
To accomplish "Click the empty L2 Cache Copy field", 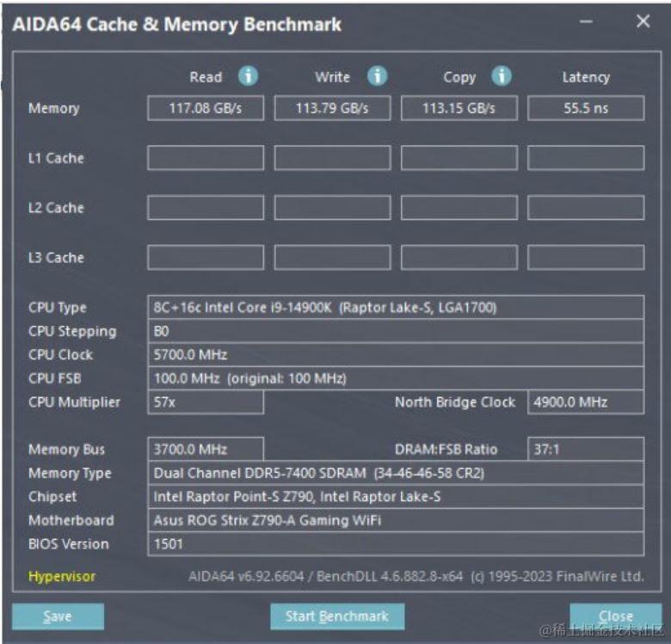I will pos(459,207).
